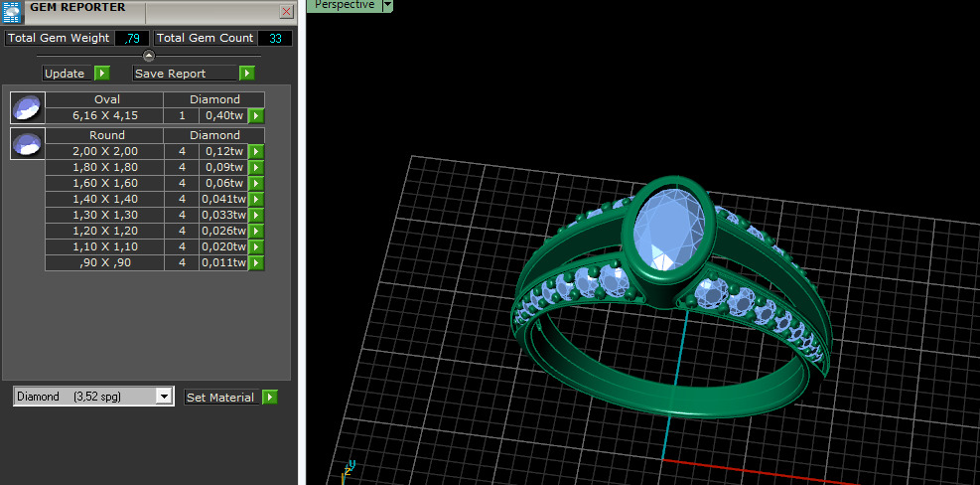Click the Gem Reporter logo icon

pos(12,11)
